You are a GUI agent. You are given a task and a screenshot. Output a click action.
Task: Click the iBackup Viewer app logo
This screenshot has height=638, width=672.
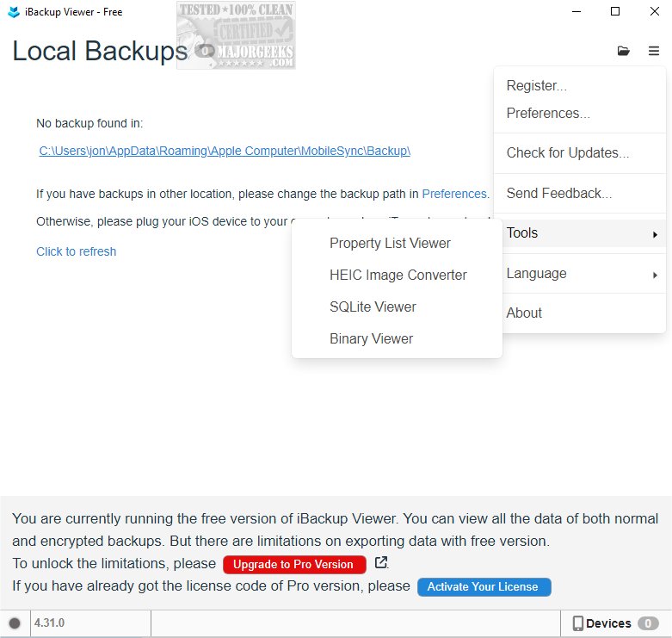pos(14,12)
